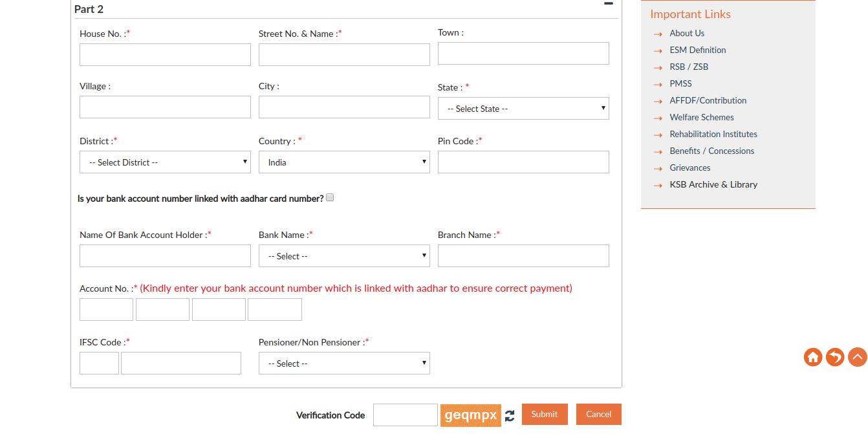Screen dimensions: 868x434
Task: Refresh the verification code captcha
Action: (510, 416)
